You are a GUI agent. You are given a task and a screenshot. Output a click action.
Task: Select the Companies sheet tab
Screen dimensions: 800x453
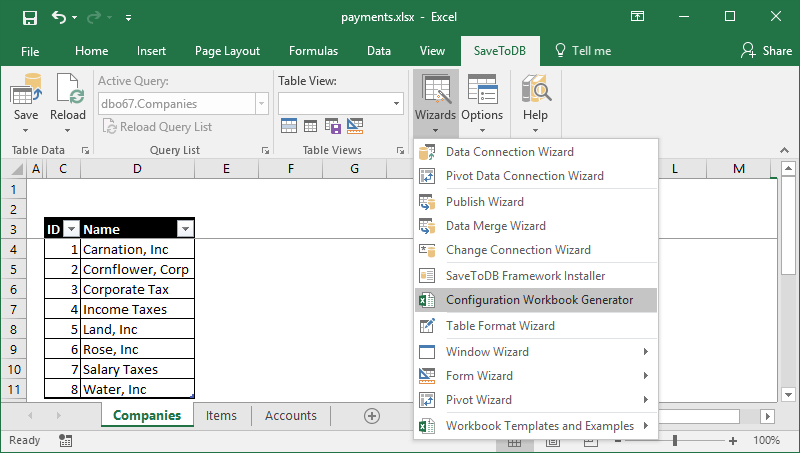coord(147,416)
